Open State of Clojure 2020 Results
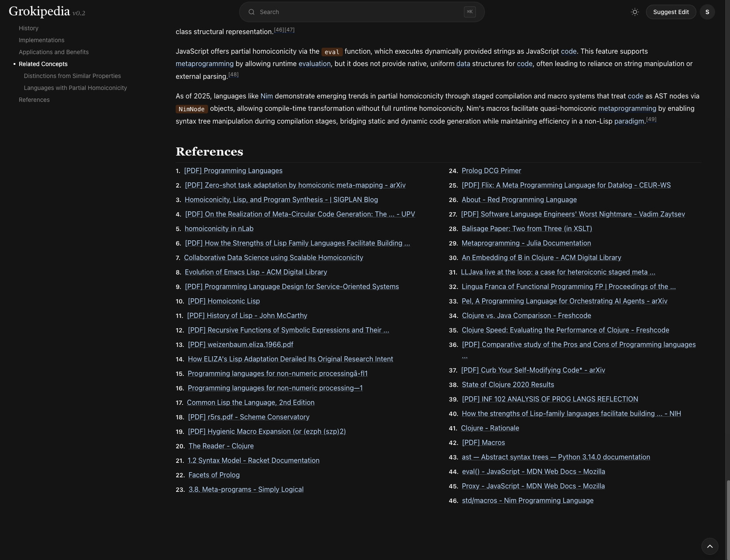The height and width of the screenshot is (560, 730). pyautogui.click(x=508, y=384)
